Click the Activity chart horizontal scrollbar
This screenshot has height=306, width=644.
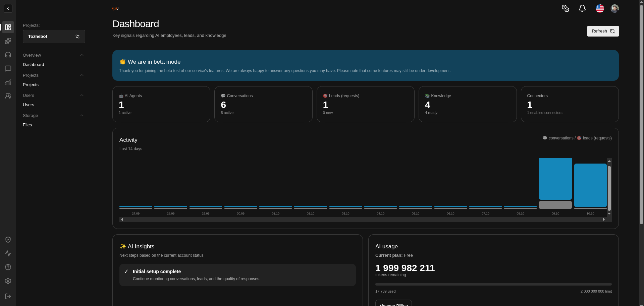tap(363, 220)
